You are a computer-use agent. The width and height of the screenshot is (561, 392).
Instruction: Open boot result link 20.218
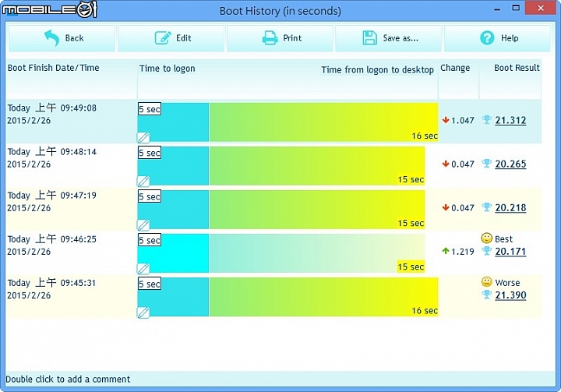pos(510,207)
